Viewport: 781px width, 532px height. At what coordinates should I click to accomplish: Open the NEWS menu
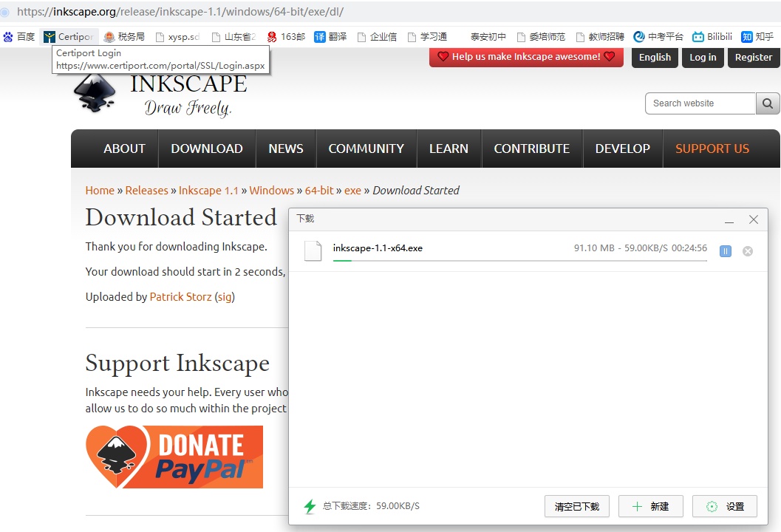click(286, 149)
